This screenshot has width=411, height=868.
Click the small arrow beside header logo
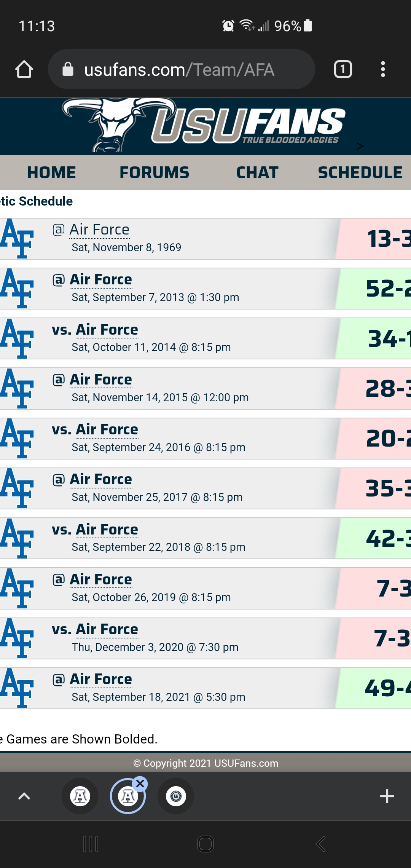click(x=360, y=146)
